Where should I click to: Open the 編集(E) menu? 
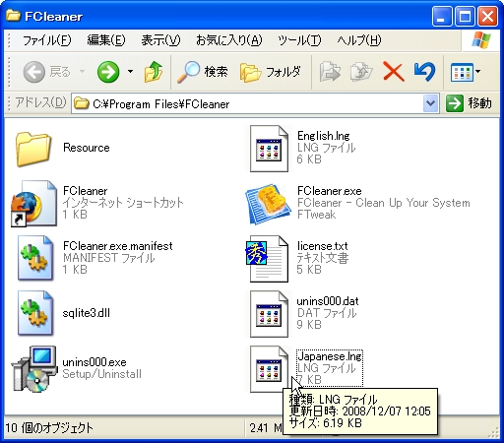click(106, 40)
